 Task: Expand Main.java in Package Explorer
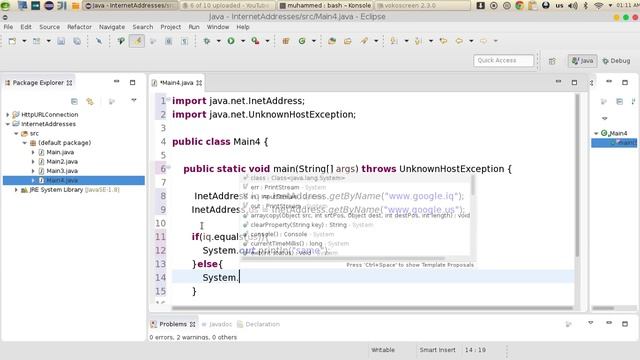(x=33, y=152)
